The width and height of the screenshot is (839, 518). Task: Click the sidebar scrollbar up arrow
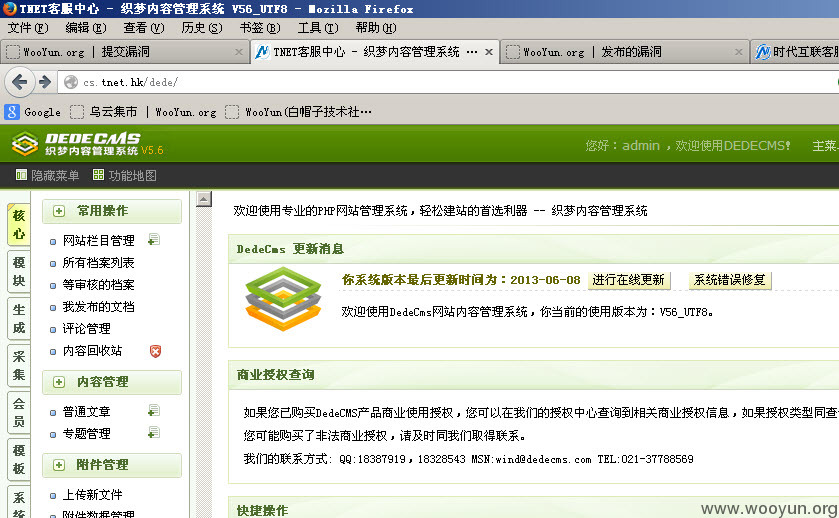[x=203, y=199]
